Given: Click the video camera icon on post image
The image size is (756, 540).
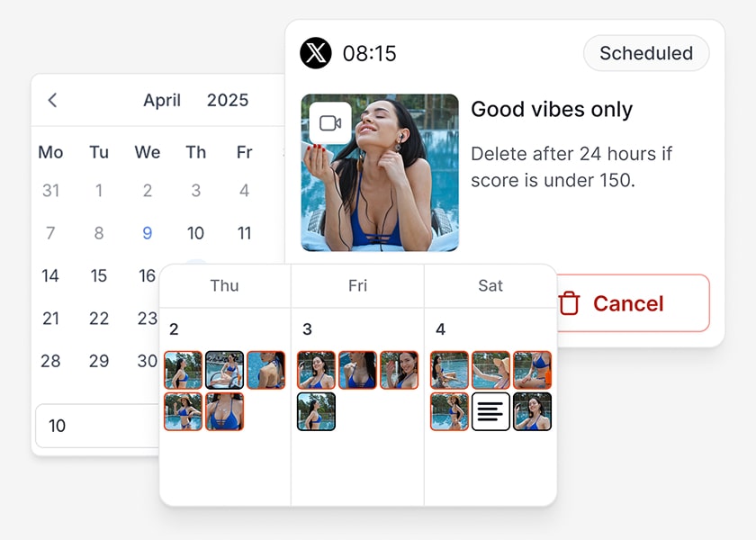Looking at the screenshot, I should [330, 123].
